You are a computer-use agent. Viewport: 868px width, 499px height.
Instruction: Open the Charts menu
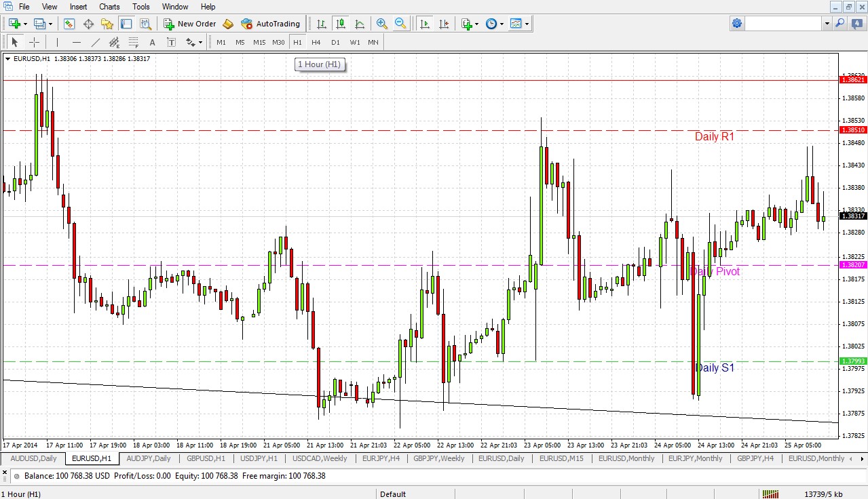point(109,7)
